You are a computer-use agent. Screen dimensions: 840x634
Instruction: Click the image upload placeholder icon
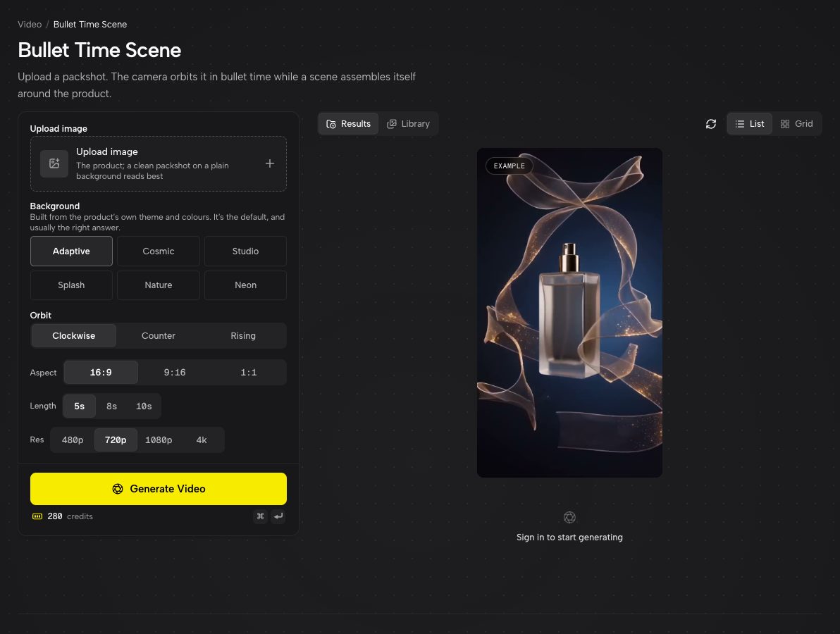54,163
